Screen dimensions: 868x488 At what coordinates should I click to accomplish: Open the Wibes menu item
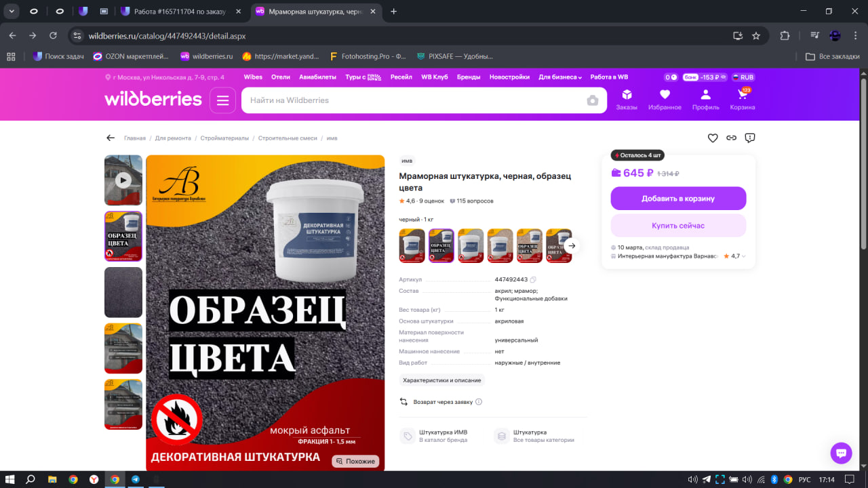(253, 77)
